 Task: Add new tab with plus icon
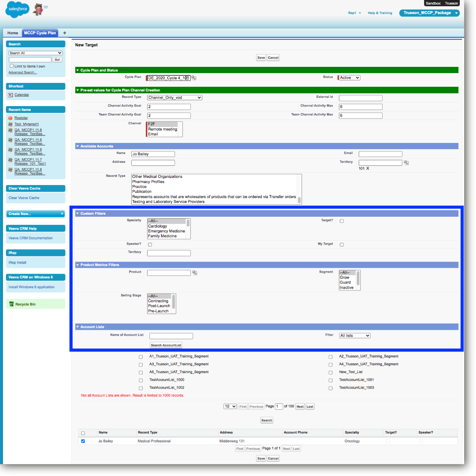(65, 33)
